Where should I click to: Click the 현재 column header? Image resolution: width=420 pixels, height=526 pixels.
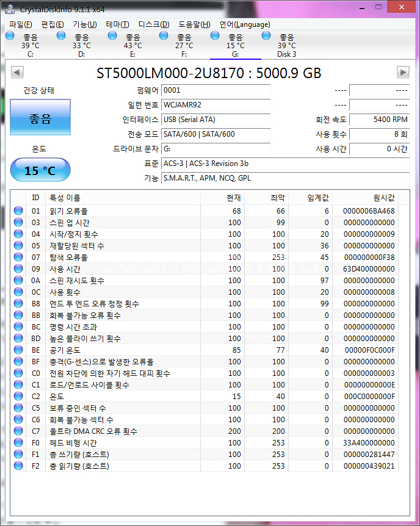click(223, 198)
